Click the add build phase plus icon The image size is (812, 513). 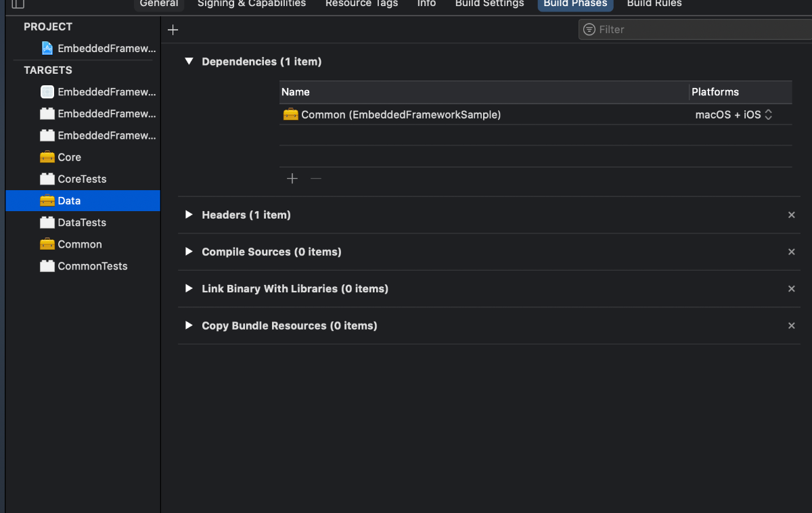[x=173, y=30]
